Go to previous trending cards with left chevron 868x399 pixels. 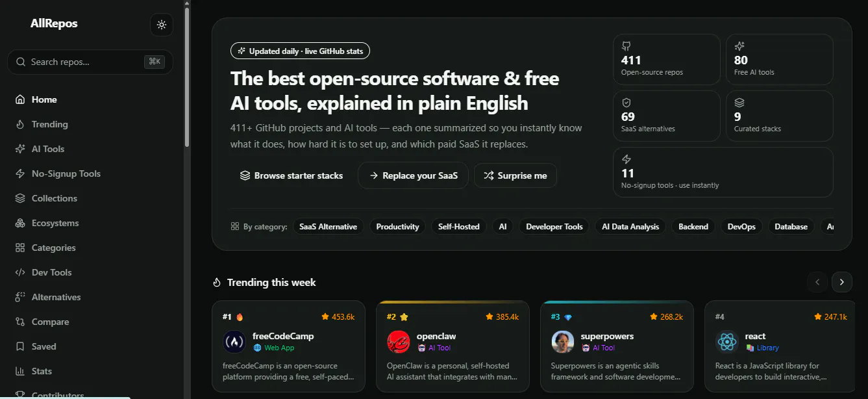[x=817, y=282]
